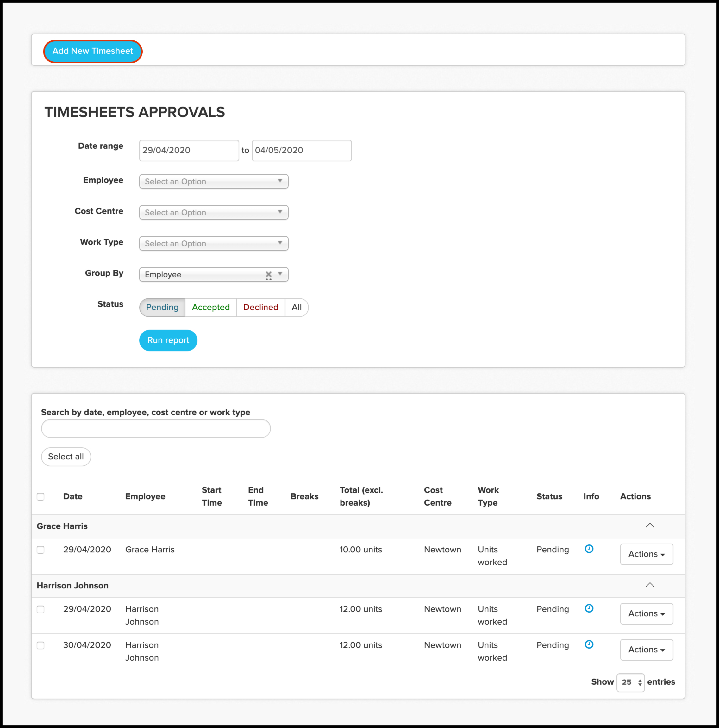Click info clock icon for 30/04/2020 timesheet
This screenshot has width=719, height=728.
589,645
